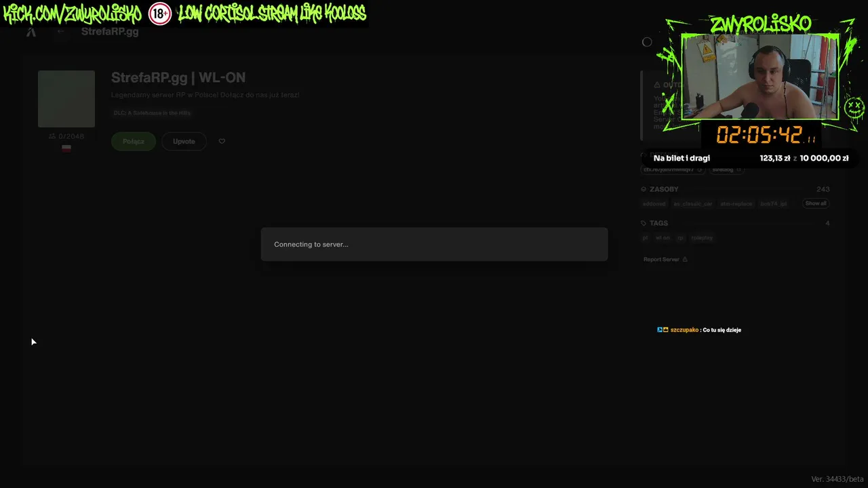Go back with the left arrow icon

[61, 32]
